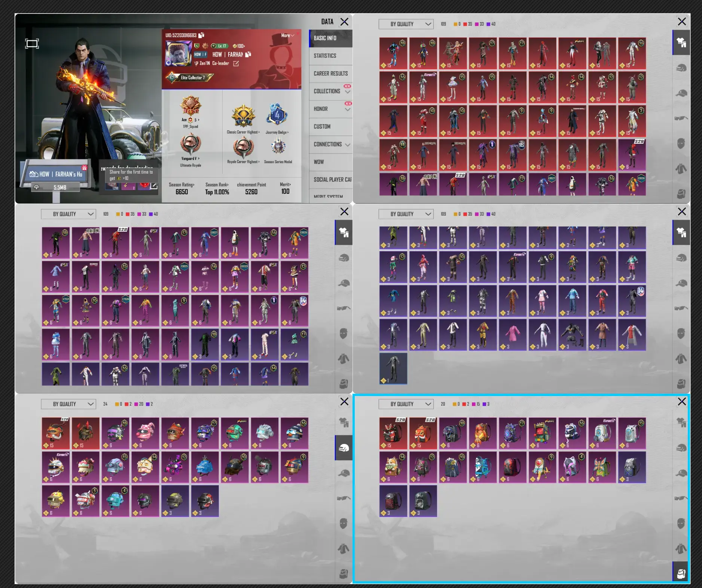Open the CAREER RESULTS tab
The height and width of the screenshot is (588, 702).
point(331,73)
